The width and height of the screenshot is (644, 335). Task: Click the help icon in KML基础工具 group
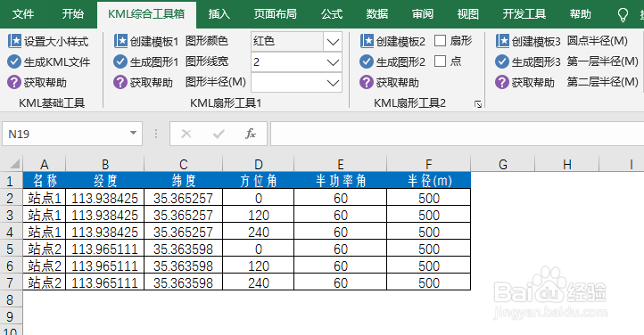click(14, 83)
